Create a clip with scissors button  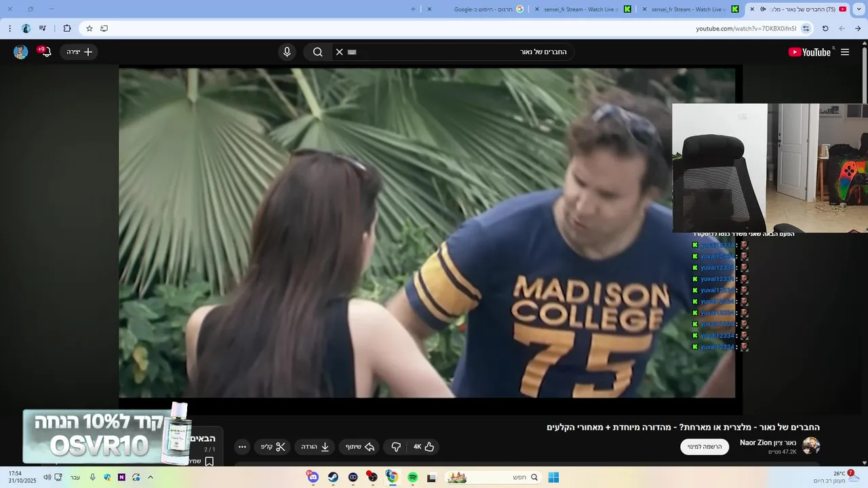[273, 447]
